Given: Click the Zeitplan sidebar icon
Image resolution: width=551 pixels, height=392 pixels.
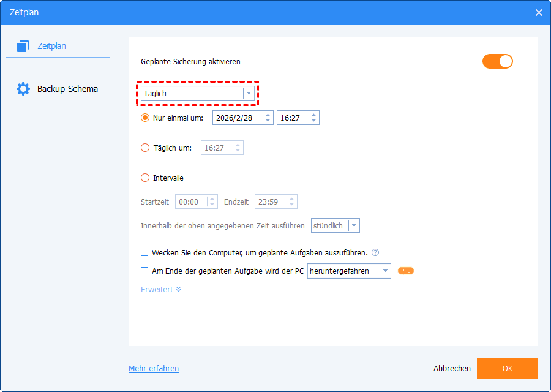Looking at the screenshot, I should tap(23, 46).
